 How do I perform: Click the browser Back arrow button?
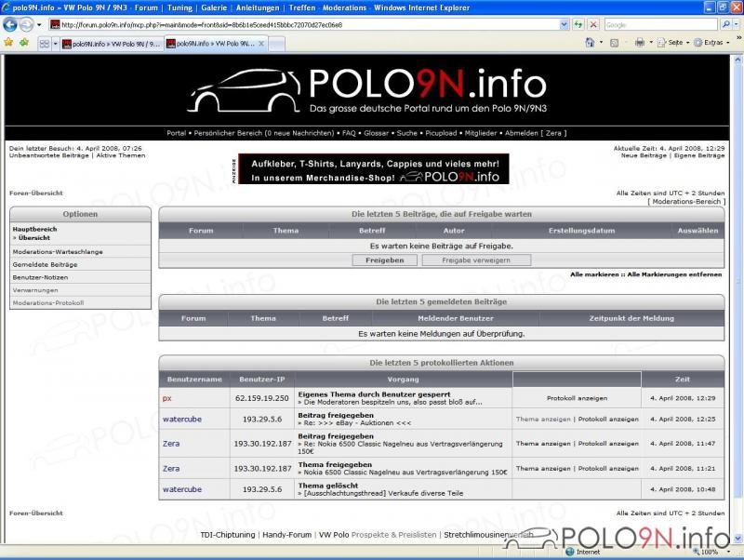10,25
